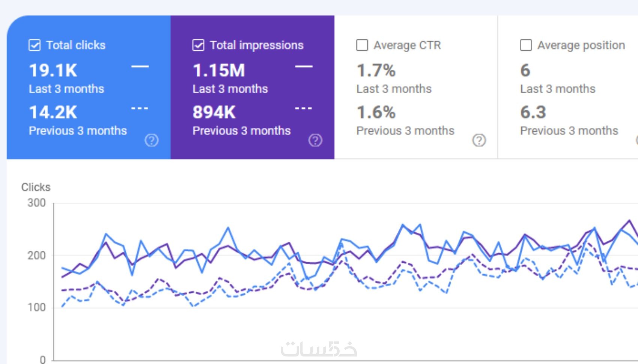638x364 pixels.
Task: Click the dashed line legend beside 14.2K
Action: click(x=140, y=108)
